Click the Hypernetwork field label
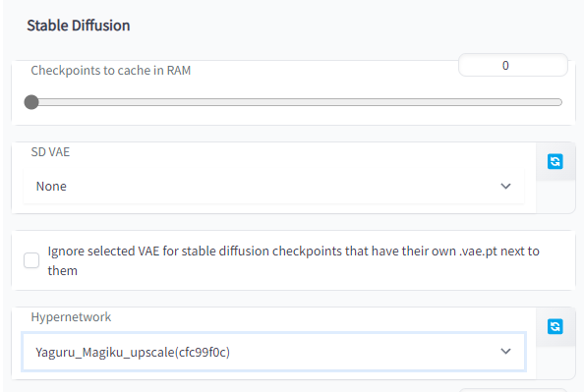 [71, 317]
